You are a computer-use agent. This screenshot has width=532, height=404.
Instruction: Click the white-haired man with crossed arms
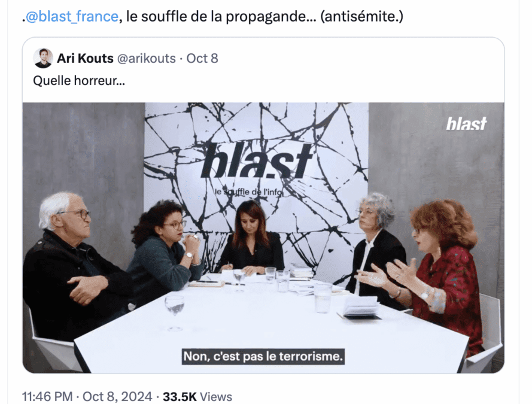tap(68, 265)
